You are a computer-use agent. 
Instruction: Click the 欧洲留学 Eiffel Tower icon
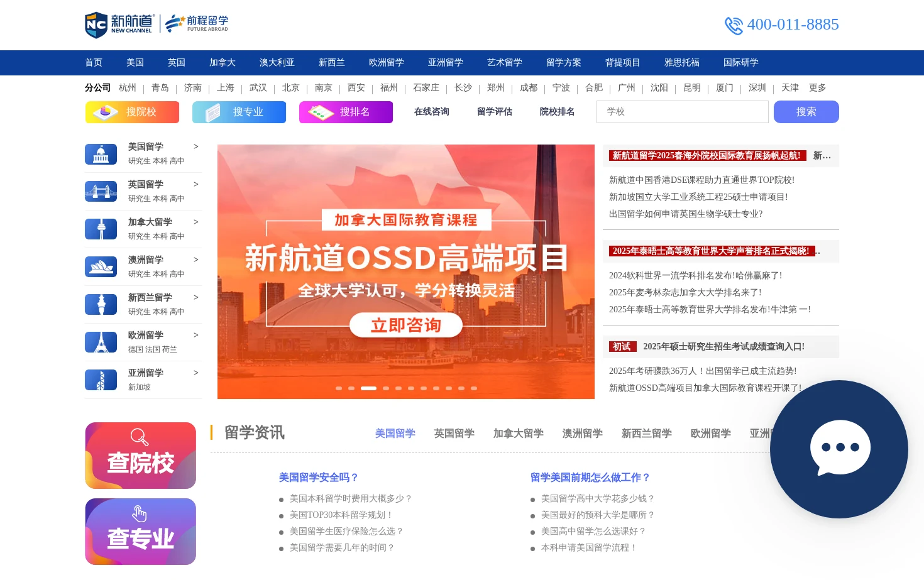pyautogui.click(x=101, y=342)
